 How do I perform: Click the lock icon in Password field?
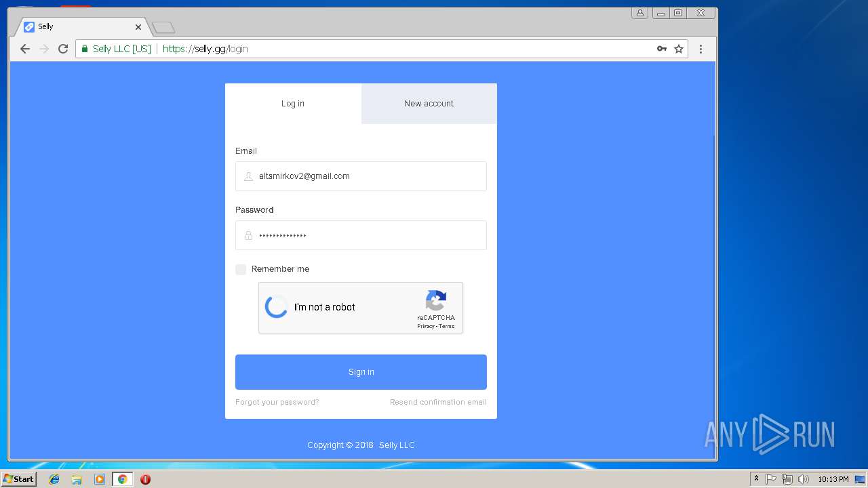(x=248, y=235)
